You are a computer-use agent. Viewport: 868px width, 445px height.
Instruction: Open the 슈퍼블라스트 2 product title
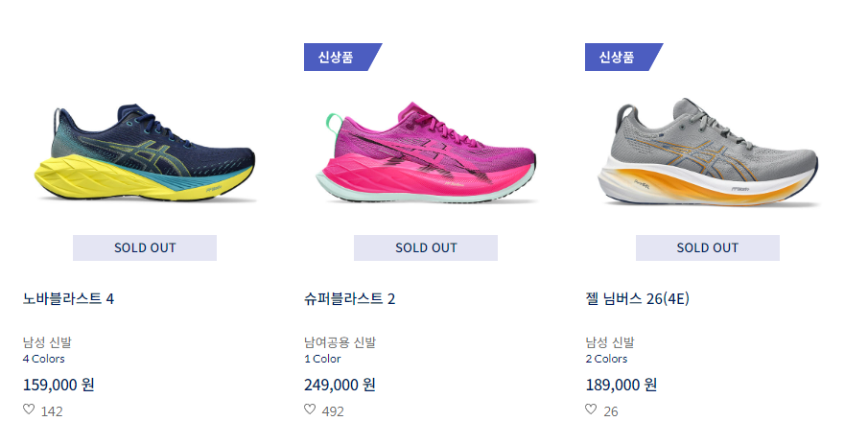[x=350, y=299]
